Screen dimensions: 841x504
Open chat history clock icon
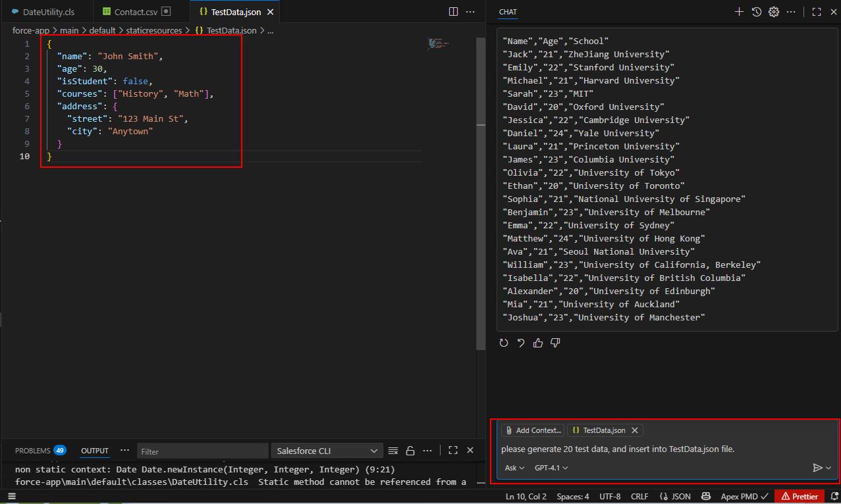coord(757,12)
